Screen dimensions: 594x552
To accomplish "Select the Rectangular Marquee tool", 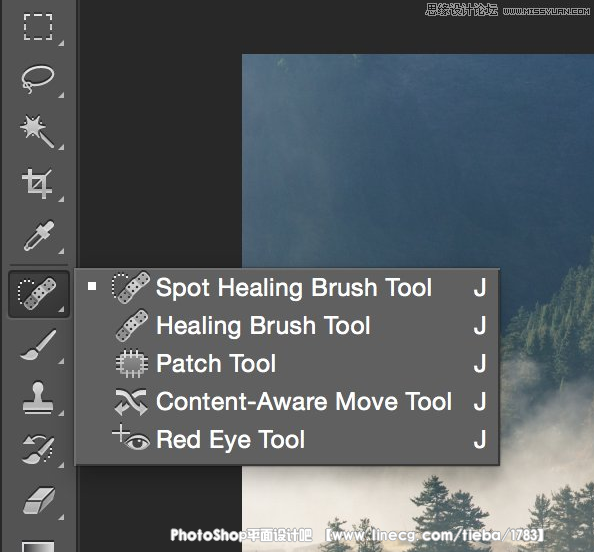I will (x=38, y=27).
